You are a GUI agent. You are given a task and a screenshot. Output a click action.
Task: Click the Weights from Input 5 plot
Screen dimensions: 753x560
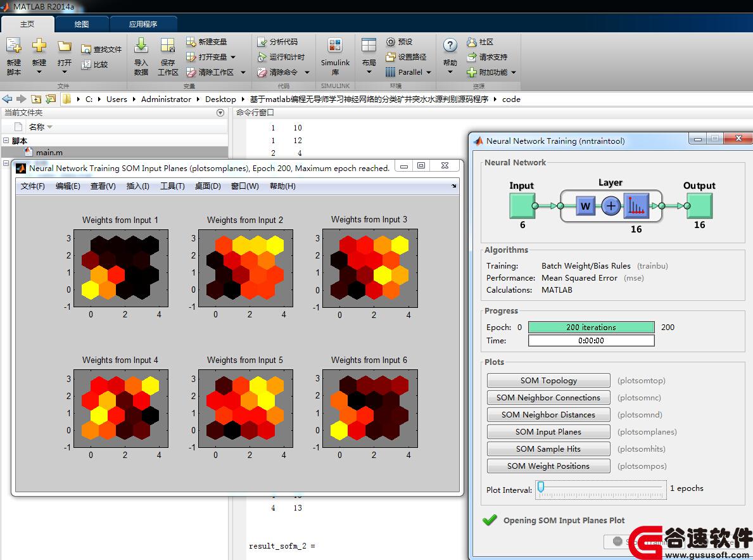pos(245,408)
